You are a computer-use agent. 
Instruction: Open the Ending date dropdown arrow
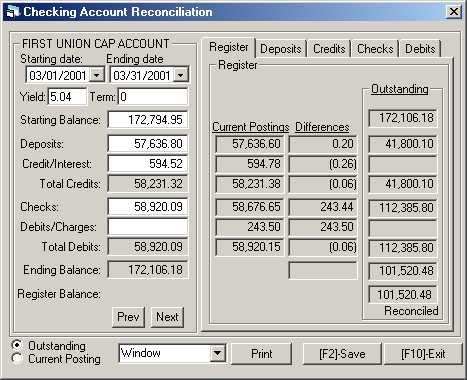pos(180,75)
